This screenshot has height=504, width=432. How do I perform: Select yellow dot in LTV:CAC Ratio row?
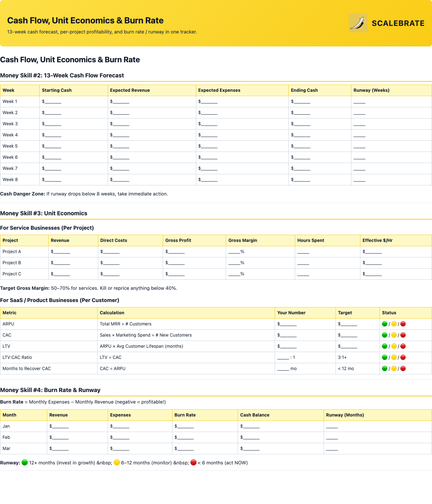tap(394, 357)
